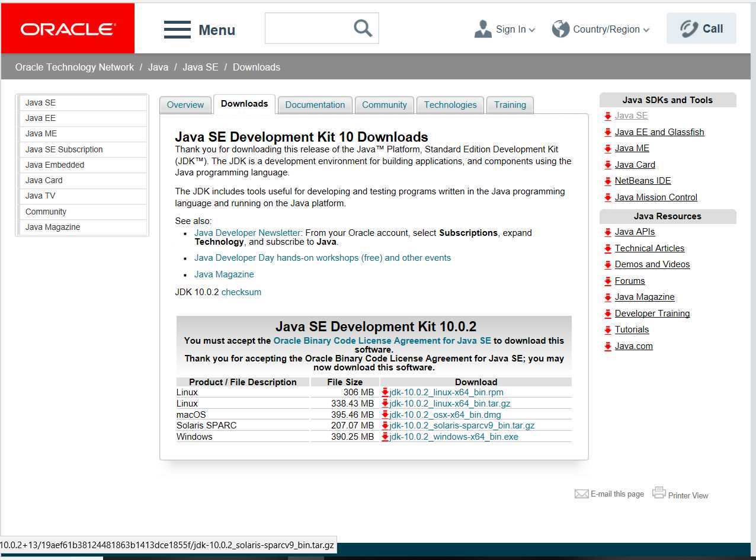756x560 pixels.
Task: Click the Printer View link
Action: coord(688,495)
